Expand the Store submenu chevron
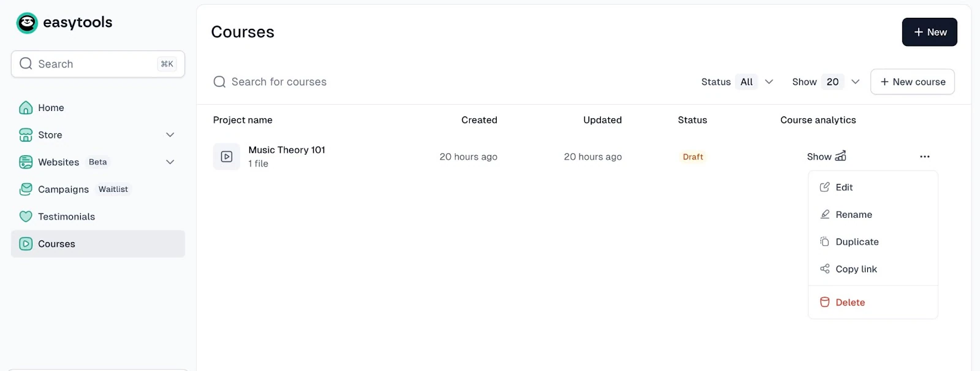The height and width of the screenshot is (371, 980). (x=170, y=135)
